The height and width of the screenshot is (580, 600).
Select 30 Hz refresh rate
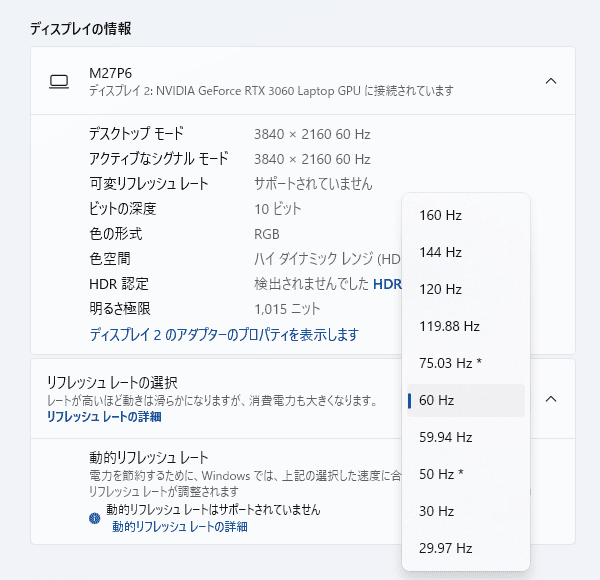pos(437,511)
